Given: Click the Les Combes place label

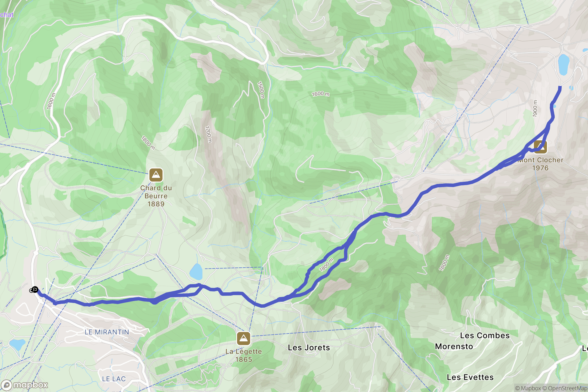Looking at the screenshot, I should point(485,335).
